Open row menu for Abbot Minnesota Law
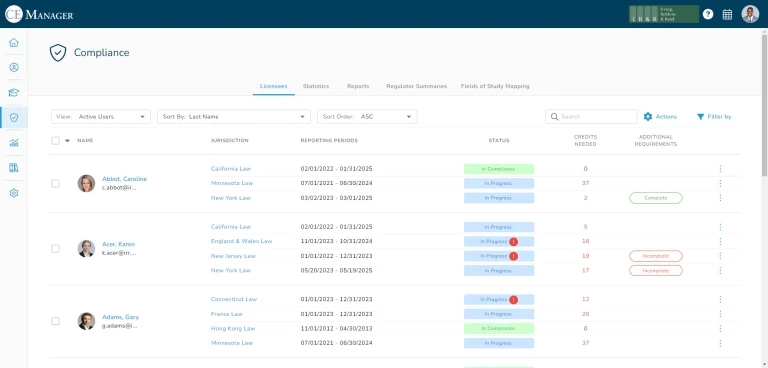 (720, 183)
